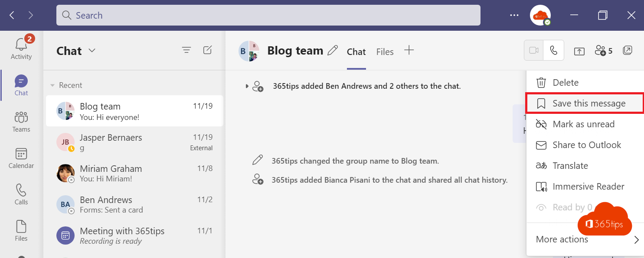
Task: Choose Delete from the context menu
Action: [x=585, y=83]
